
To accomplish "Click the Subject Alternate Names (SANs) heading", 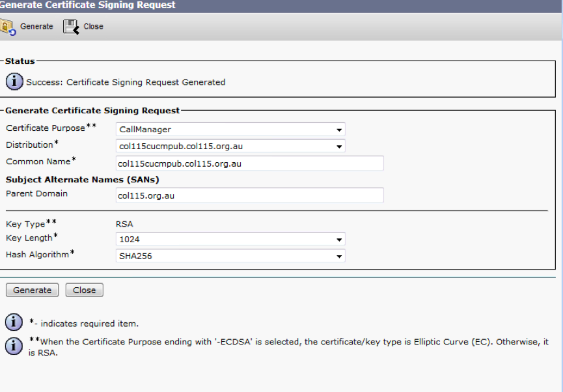I will point(83,180).
